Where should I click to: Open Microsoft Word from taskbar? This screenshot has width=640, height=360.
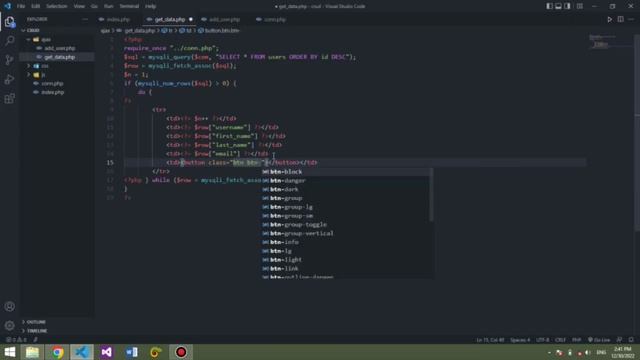pos(131,352)
